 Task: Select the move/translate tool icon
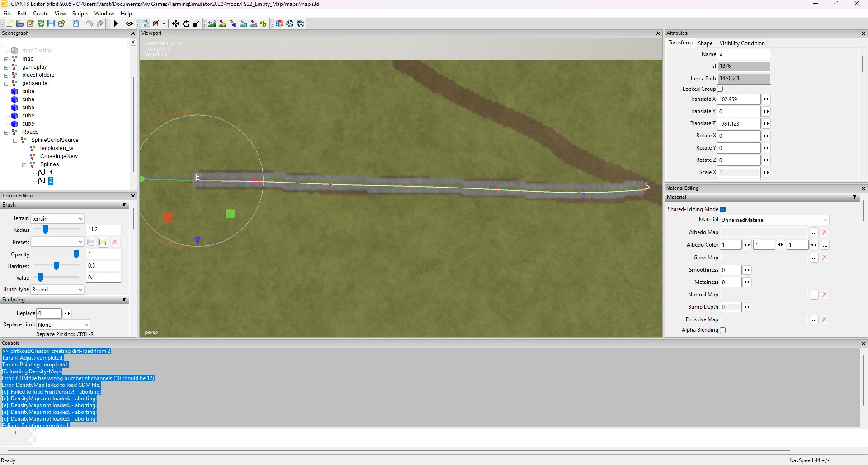175,23
